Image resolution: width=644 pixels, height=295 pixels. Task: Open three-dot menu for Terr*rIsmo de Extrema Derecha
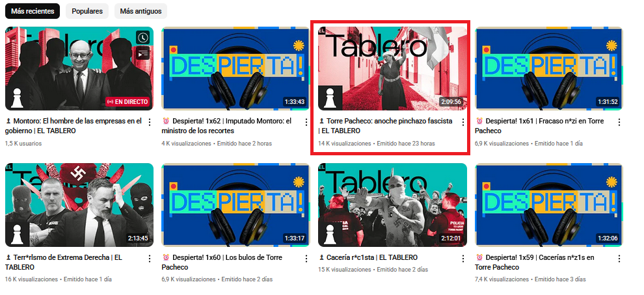coord(150,258)
